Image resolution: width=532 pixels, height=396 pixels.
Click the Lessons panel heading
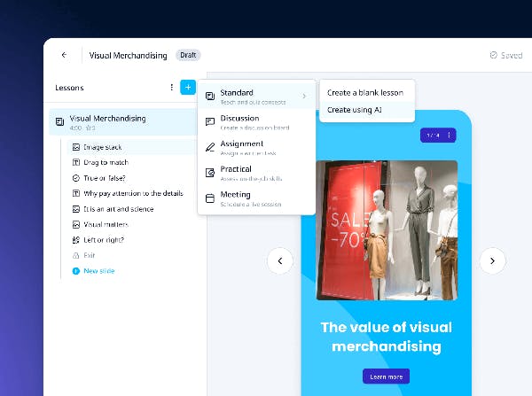pos(69,88)
